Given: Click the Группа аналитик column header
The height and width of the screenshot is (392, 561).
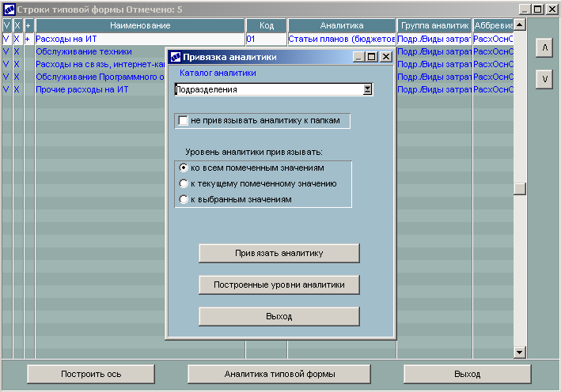Looking at the screenshot, I should pyautogui.click(x=434, y=25).
